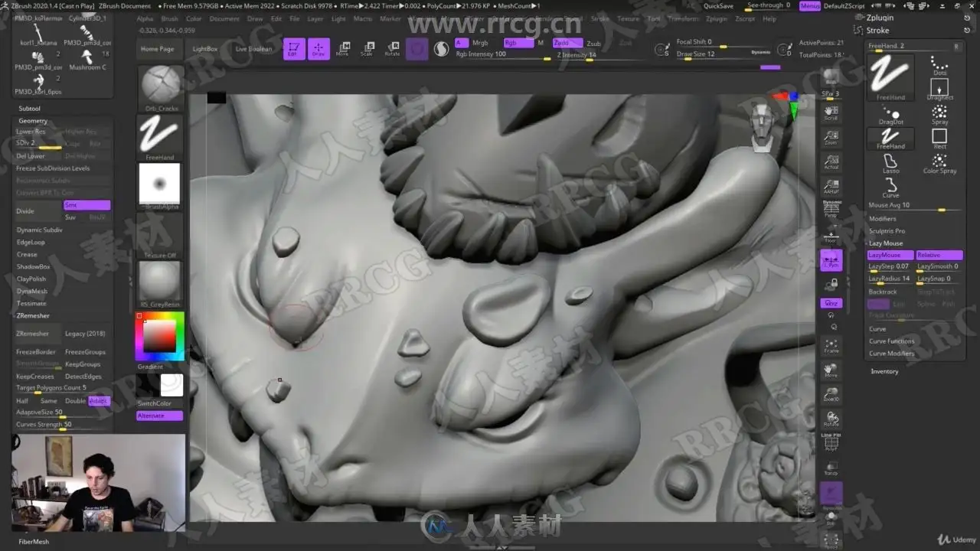This screenshot has height=551, width=980.
Task: Set canvas to Actual size
Action: point(831,161)
